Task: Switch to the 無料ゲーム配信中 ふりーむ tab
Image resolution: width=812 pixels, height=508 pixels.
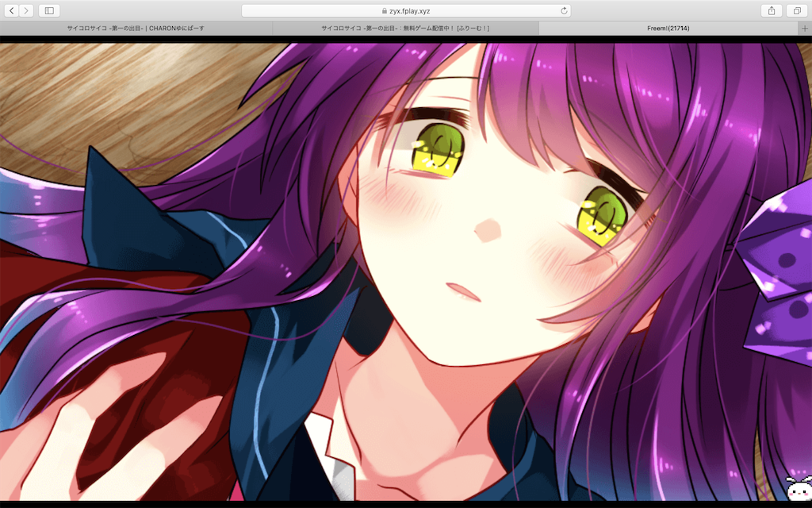Action: coord(405,29)
